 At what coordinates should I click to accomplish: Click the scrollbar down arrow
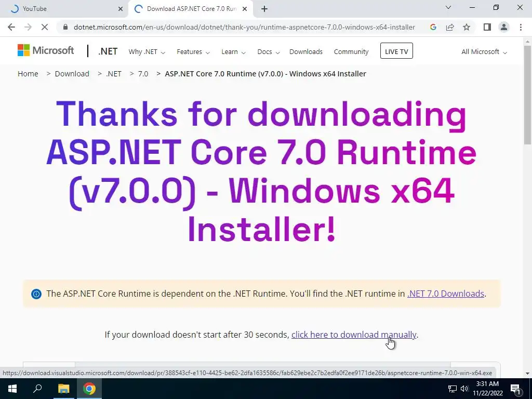527,374
